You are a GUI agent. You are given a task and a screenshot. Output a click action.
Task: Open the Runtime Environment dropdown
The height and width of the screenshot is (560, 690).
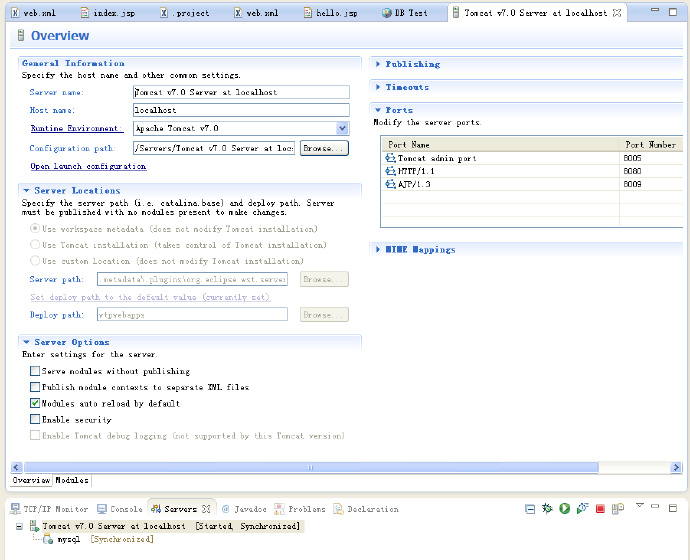tap(342, 128)
